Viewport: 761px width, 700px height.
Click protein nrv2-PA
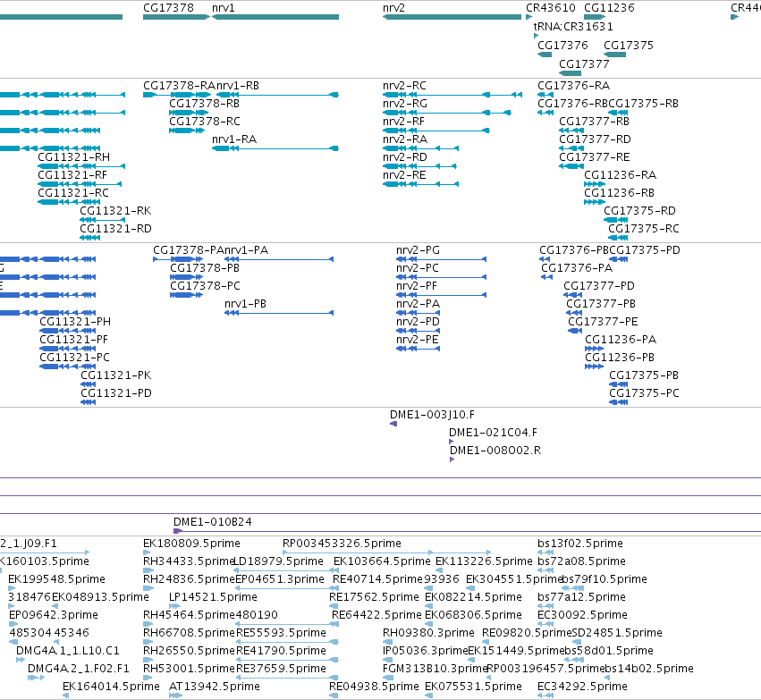[x=419, y=313]
